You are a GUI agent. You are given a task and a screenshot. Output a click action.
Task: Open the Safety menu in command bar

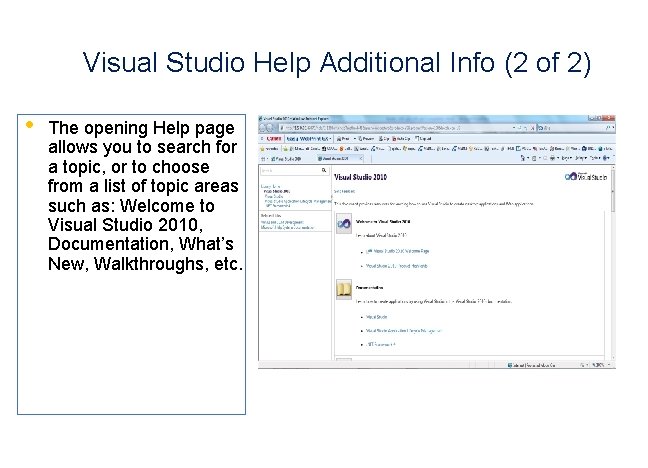click(580, 158)
